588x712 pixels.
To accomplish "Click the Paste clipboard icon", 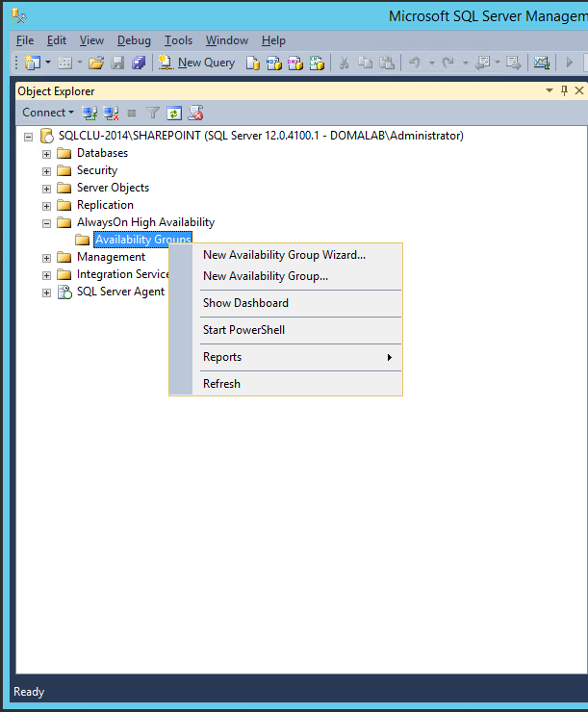I will (x=387, y=63).
